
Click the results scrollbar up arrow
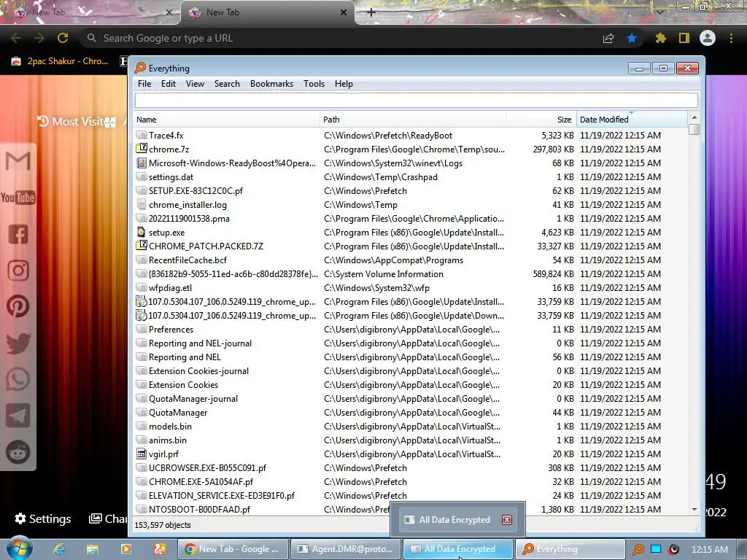(x=694, y=117)
